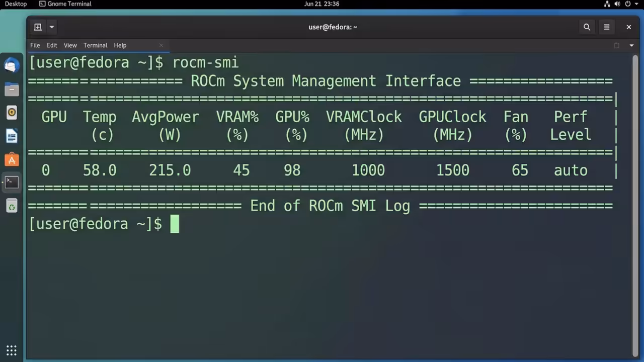Click the Perf Level column header
Image resolution: width=644 pixels, height=362 pixels.
(x=571, y=126)
